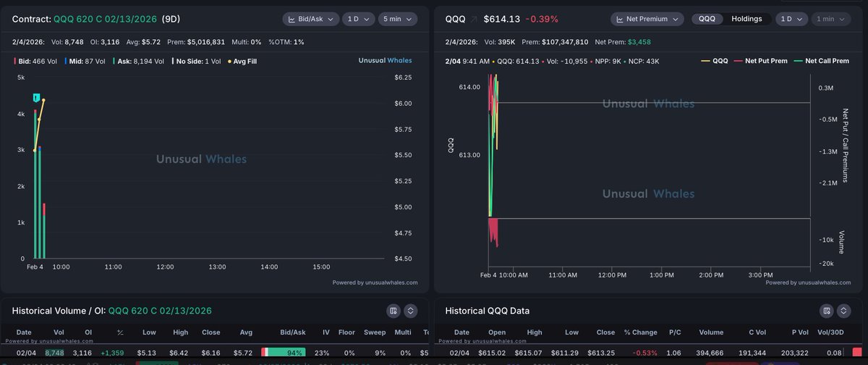Open the QQQ chart 1 D range dropdown
The width and height of the screenshot is (868, 365).
792,19
